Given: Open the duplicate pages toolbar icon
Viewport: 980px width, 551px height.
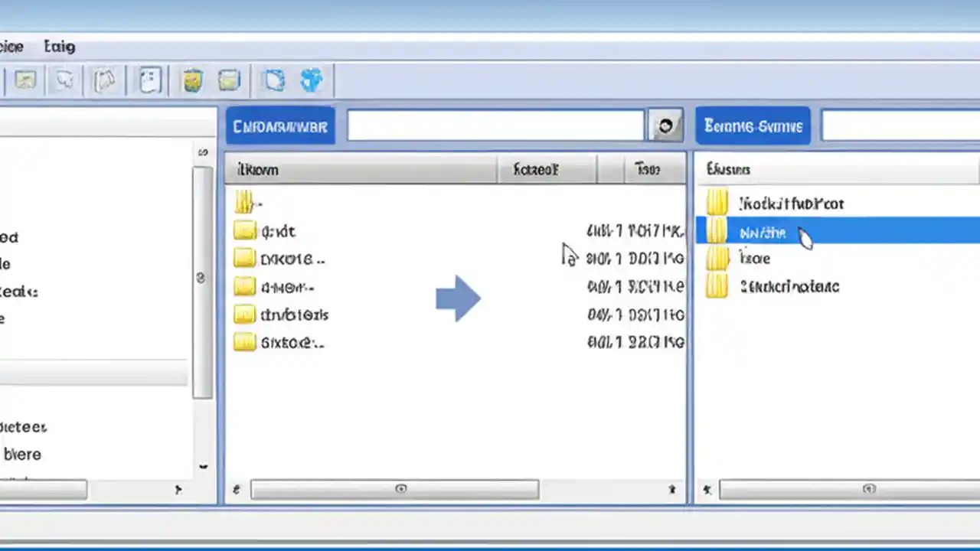Looking at the screenshot, I should 106,80.
